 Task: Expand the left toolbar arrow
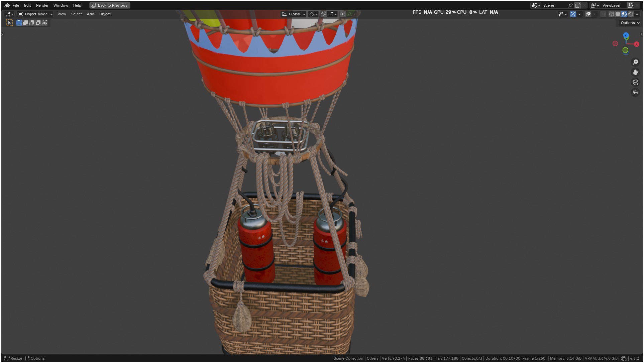2,34
